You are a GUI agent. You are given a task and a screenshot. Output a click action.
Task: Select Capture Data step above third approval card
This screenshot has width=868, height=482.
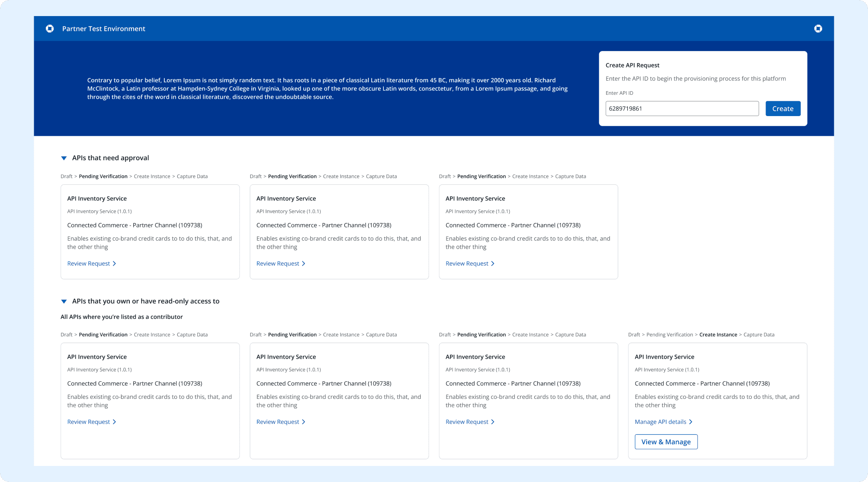coord(570,176)
